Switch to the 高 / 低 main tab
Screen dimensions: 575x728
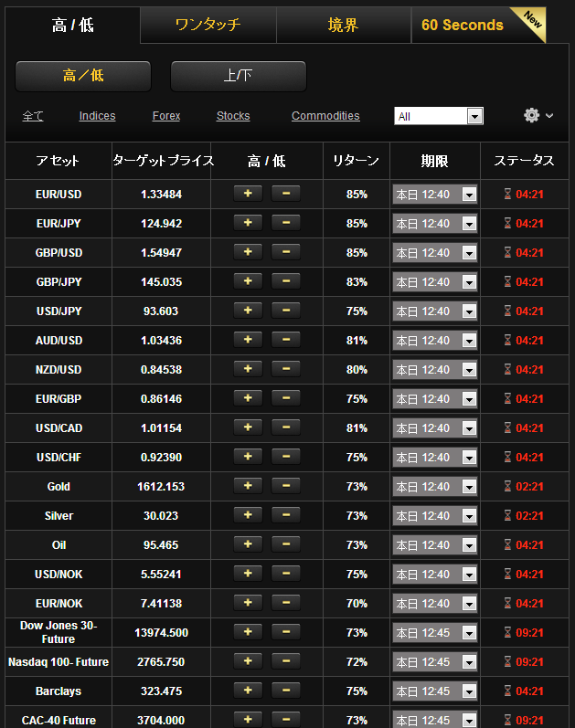[72, 25]
